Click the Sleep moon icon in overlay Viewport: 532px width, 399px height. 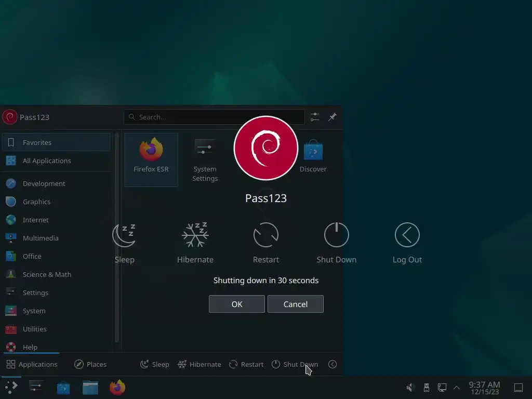click(x=124, y=235)
